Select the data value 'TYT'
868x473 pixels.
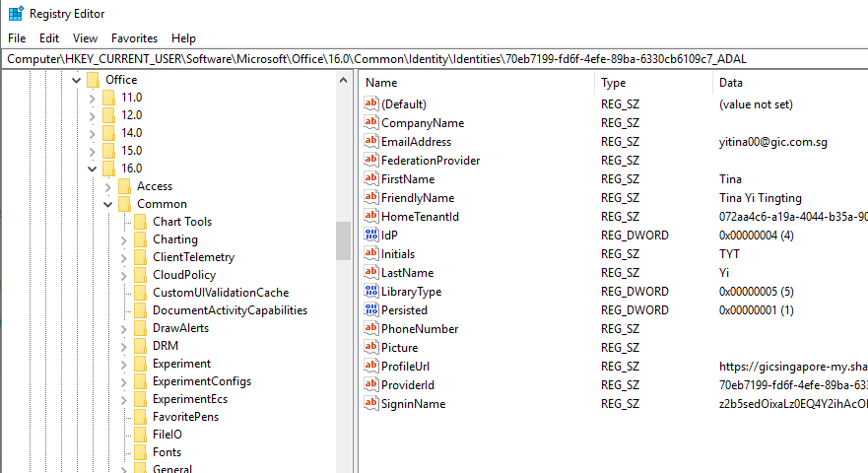(729, 253)
